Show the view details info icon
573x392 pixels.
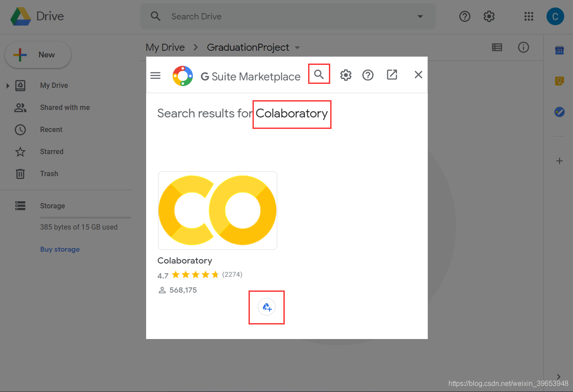[524, 47]
